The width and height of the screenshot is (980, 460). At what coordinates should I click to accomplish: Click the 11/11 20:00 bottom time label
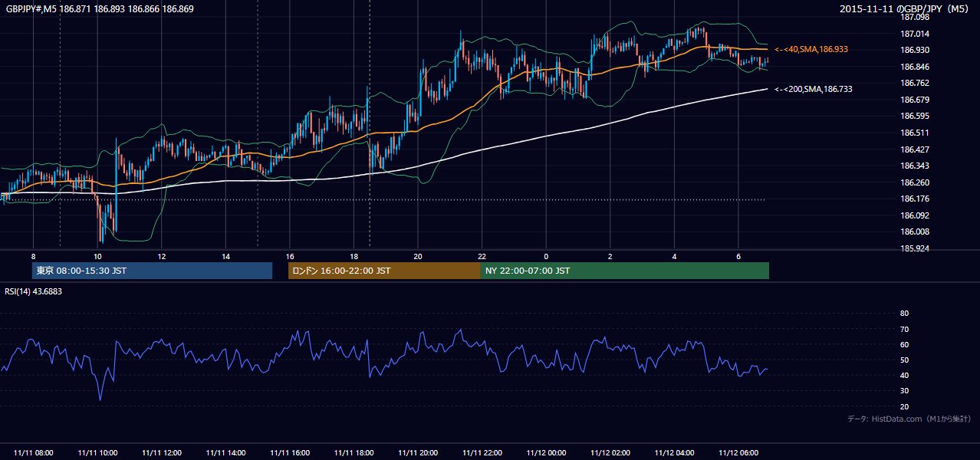(418, 453)
